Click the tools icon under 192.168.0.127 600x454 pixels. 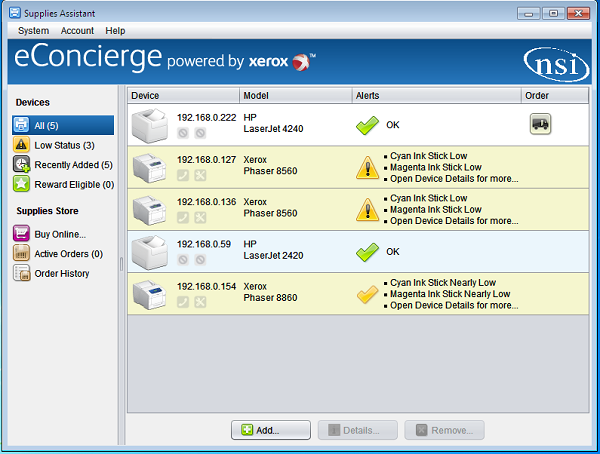200,175
